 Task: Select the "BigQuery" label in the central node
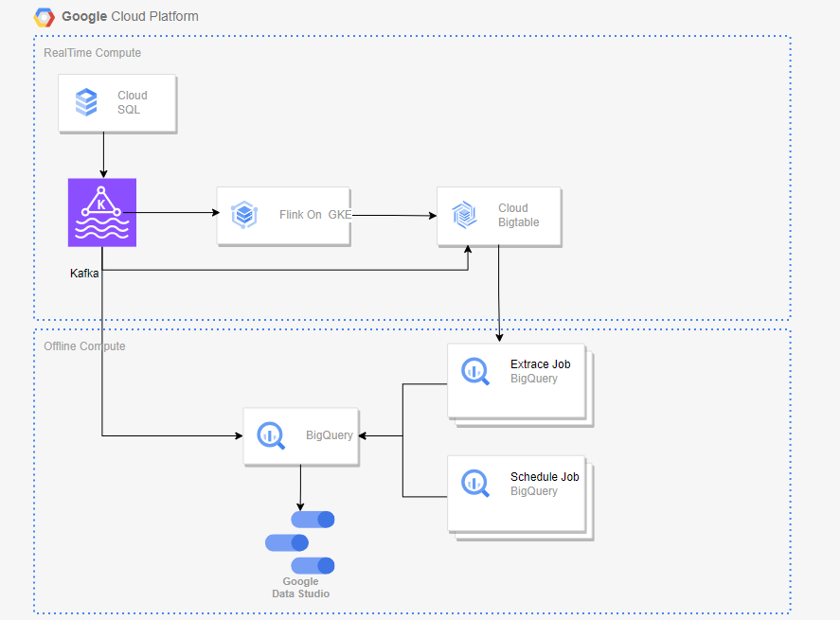(329, 435)
